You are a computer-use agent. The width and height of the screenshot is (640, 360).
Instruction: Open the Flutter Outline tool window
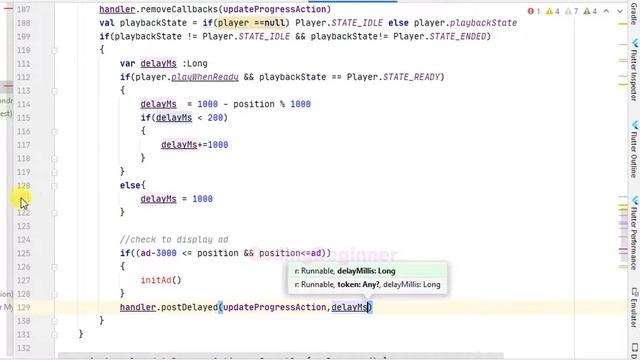coord(634,149)
